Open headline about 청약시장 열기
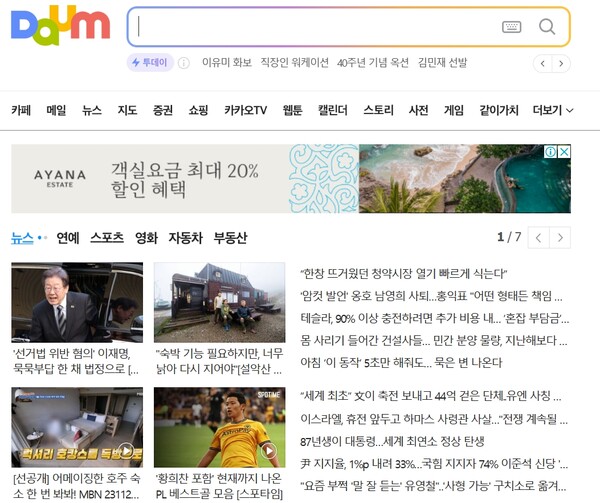600x503 pixels. tap(404, 273)
